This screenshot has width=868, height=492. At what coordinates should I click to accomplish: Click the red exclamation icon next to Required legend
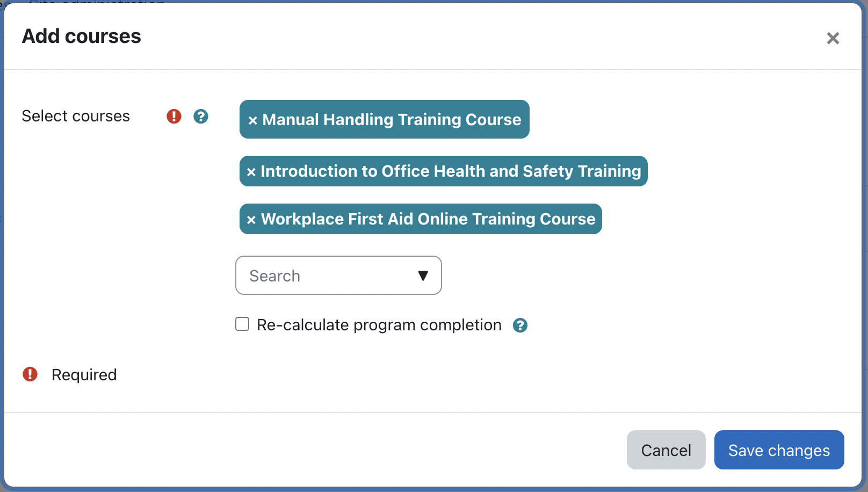pyautogui.click(x=30, y=374)
